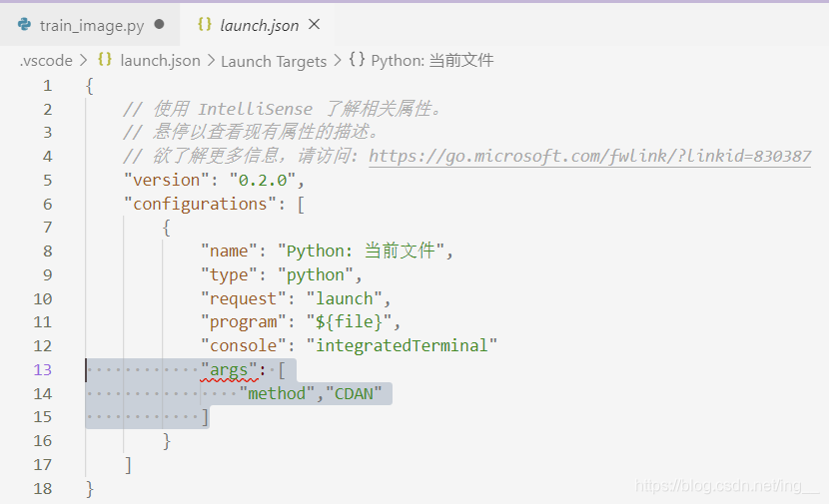Click braces icon before Python: 当前文件 breadcrumb

pyautogui.click(x=357, y=61)
